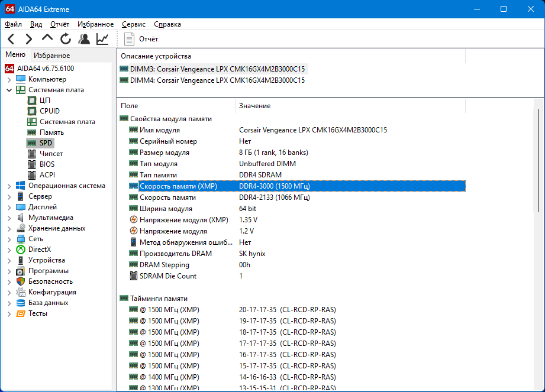Expand the Операционная система node

[9, 186]
